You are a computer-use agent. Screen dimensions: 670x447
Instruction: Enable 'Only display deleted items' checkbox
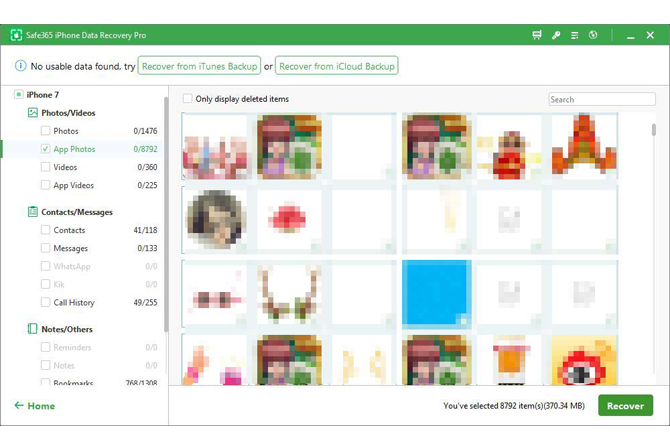pos(187,99)
